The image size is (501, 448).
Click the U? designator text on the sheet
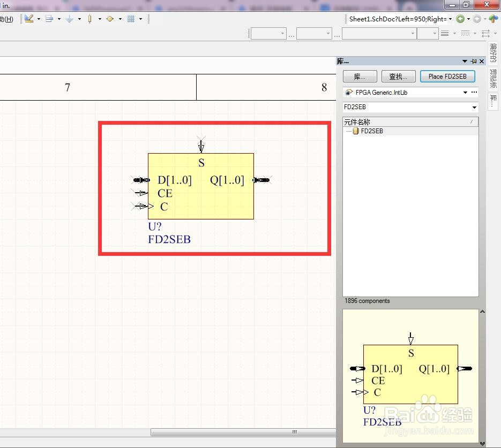(155, 226)
